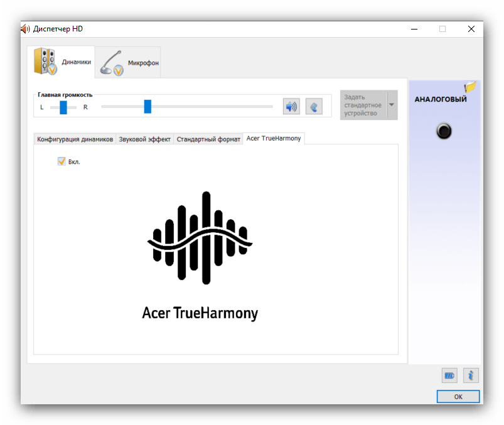Click the Acer TrueHarmony tab label
Image resolution: width=504 pixels, height=425 pixels.
click(274, 139)
